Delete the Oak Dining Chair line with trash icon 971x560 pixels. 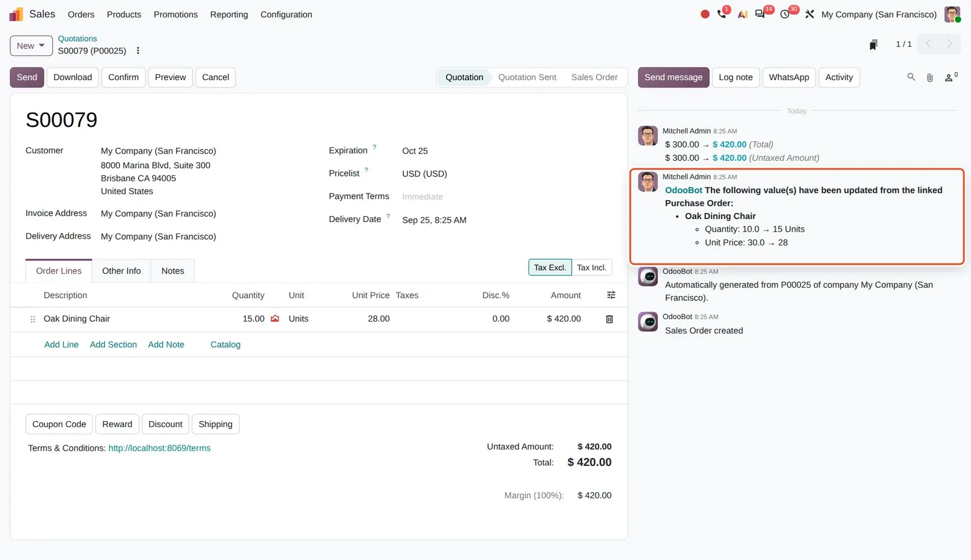point(609,319)
